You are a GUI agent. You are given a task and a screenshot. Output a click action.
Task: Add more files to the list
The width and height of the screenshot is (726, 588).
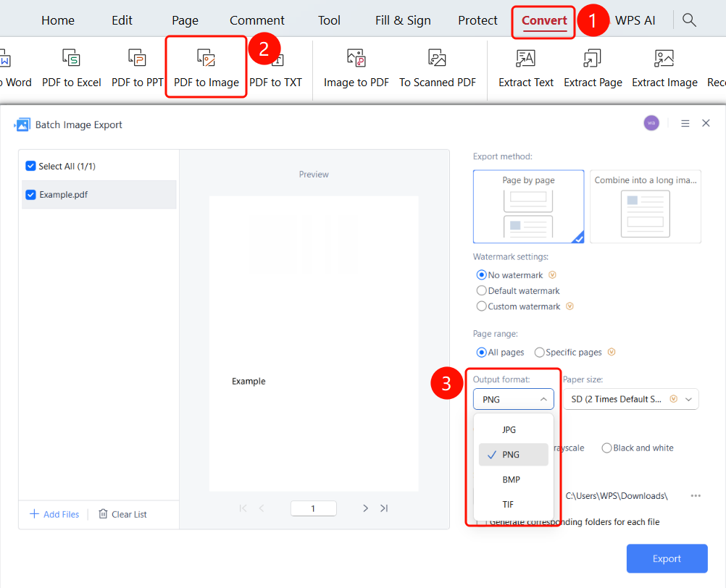click(x=54, y=514)
